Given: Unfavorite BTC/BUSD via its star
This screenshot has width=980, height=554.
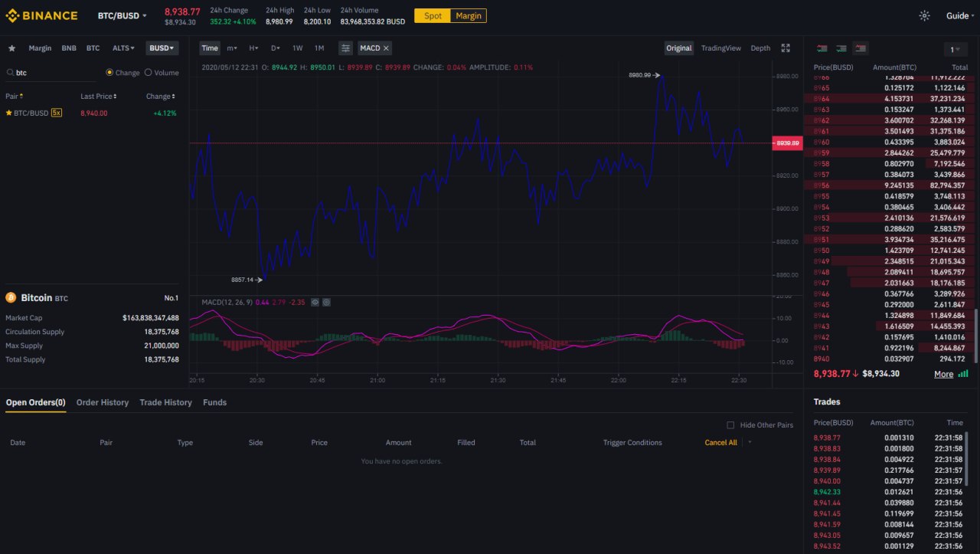Looking at the screenshot, I should [x=9, y=113].
